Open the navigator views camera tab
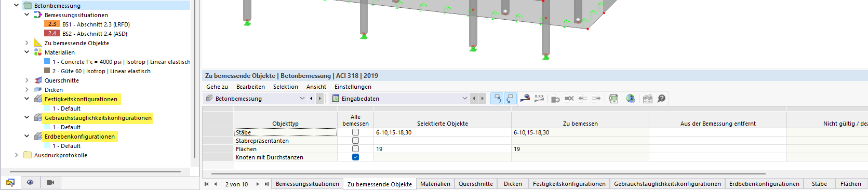Screen dimensions: 868x190 [x=51, y=182]
